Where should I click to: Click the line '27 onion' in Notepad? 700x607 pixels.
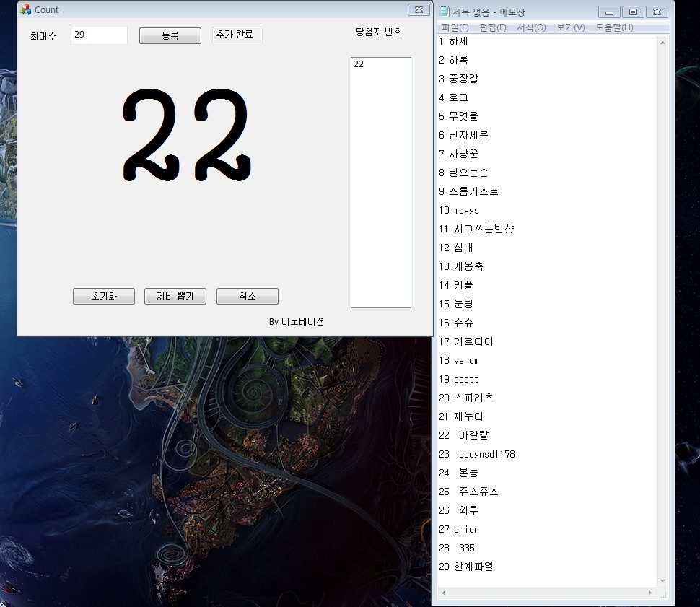459,529
